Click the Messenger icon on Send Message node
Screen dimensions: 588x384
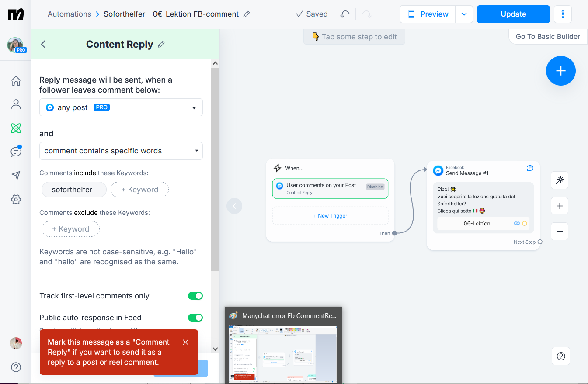[438, 170]
